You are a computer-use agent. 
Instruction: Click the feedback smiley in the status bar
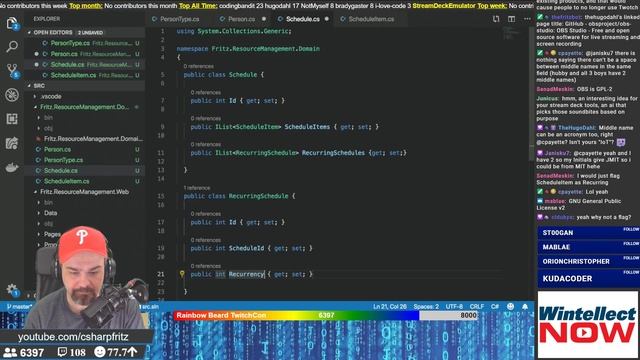click(x=510, y=306)
